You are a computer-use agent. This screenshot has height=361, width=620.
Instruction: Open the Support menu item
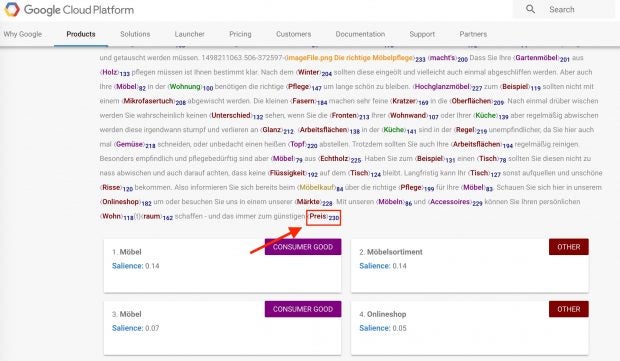pyautogui.click(x=422, y=34)
